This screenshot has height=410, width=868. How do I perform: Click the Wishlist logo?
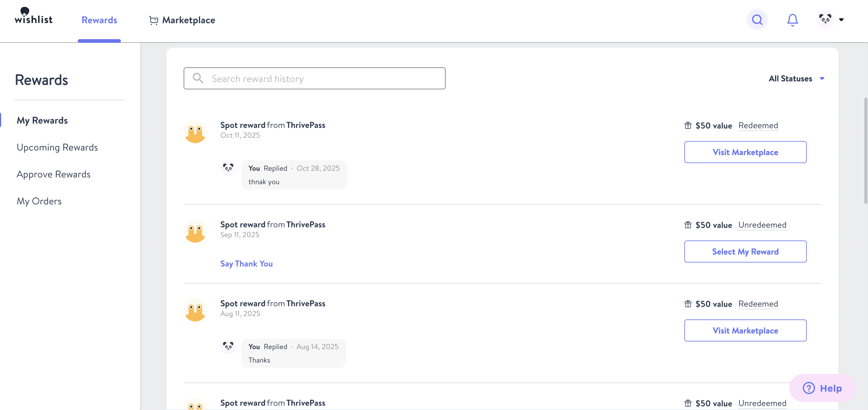[33, 16]
